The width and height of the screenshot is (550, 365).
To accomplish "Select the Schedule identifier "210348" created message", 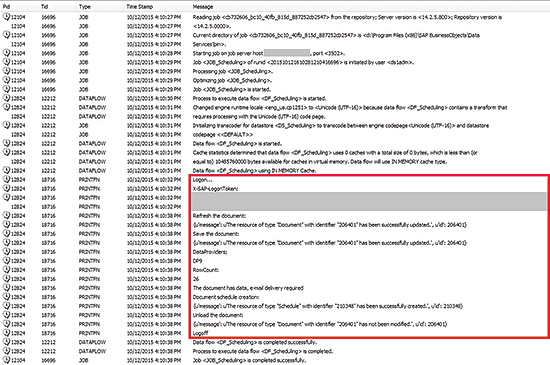I will [328, 306].
